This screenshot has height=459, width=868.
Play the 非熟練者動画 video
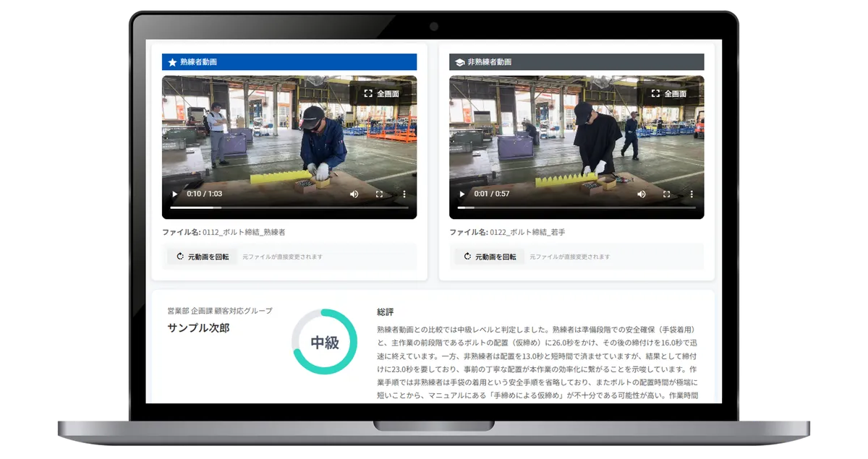pyautogui.click(x=462, y=194)
